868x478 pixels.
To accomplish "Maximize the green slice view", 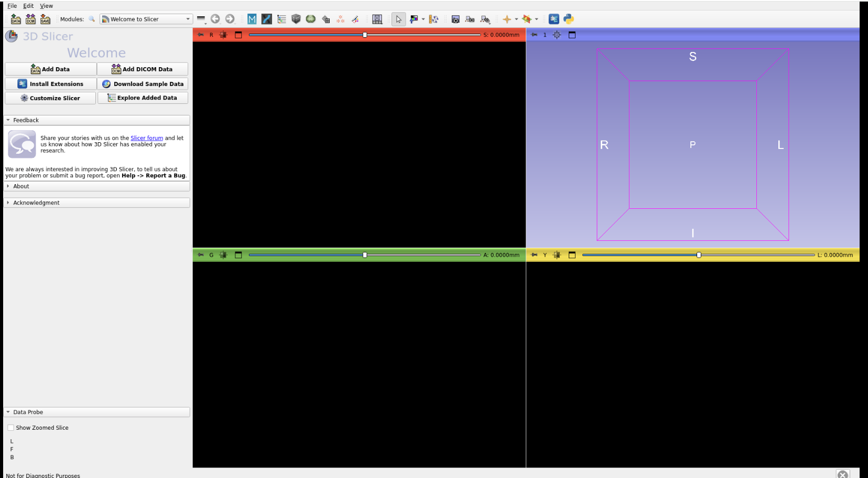I will [x=238, y=255].
